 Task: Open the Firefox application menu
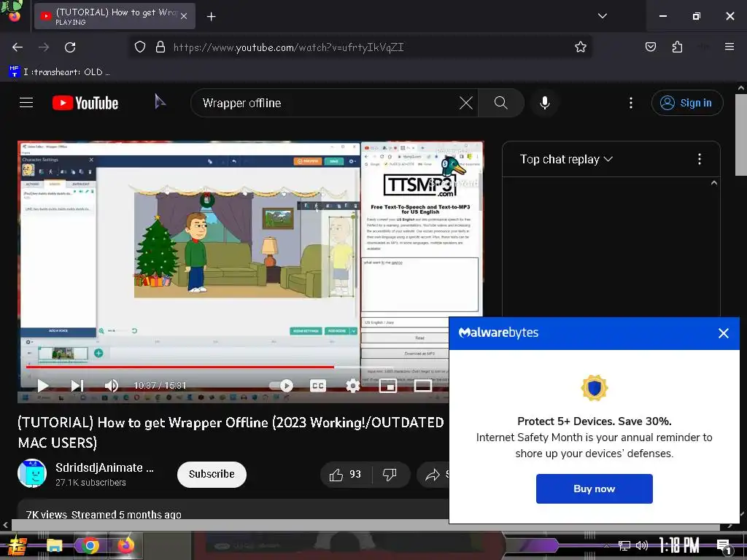point(729,47)
